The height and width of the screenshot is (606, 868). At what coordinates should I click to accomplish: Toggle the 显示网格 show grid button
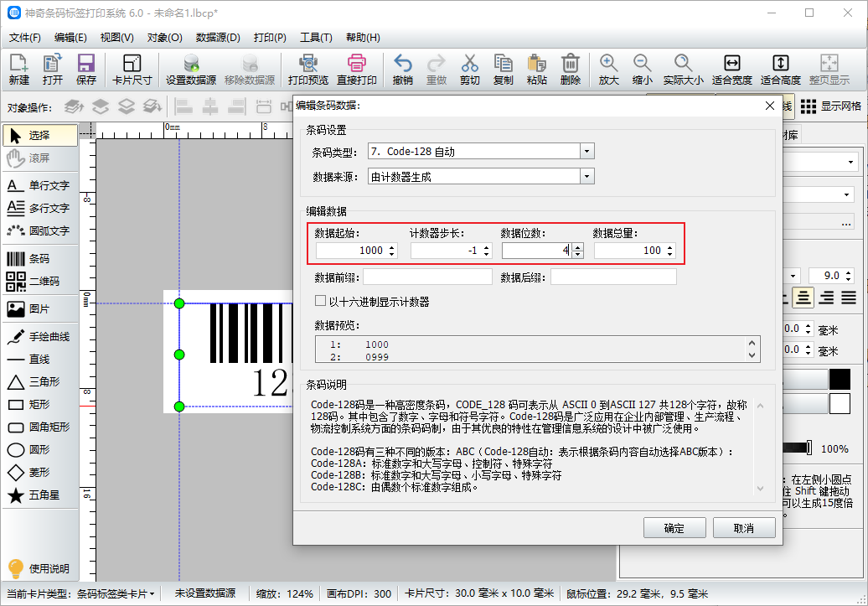[830, 106]
